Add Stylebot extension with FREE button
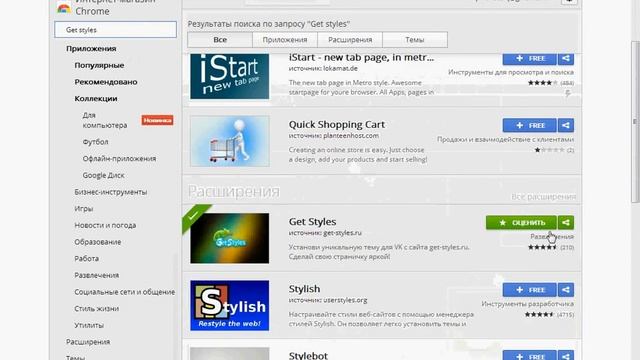 [x=530, y=356]
